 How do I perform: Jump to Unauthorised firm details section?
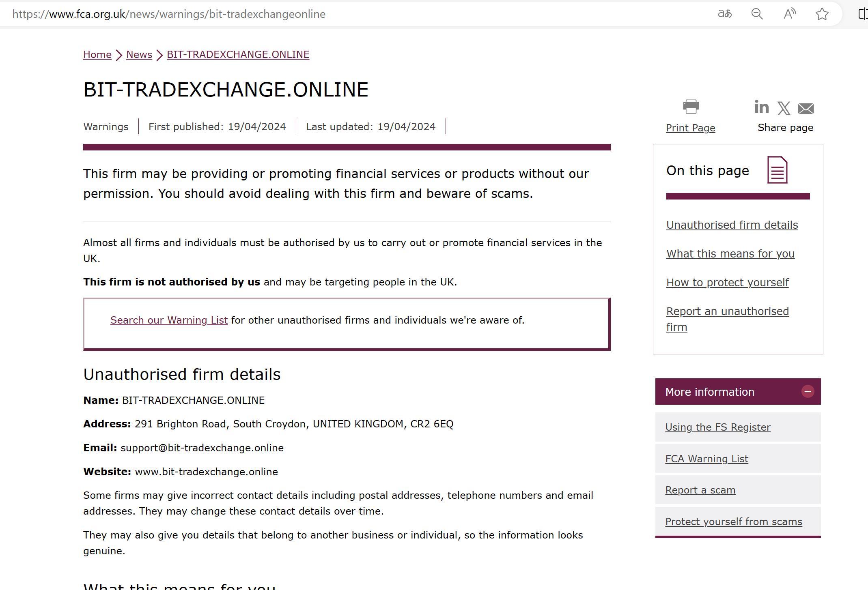click(732, 225)
